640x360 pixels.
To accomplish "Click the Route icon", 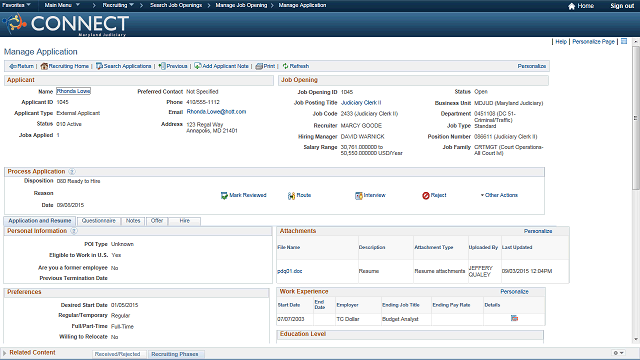I will [291, 196].
